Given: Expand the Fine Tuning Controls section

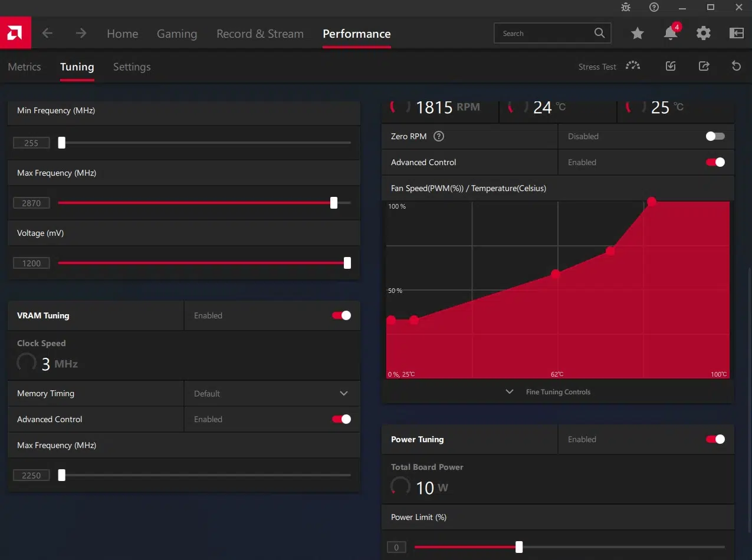Looking at the screenshot, I should (x=557, y=392).
